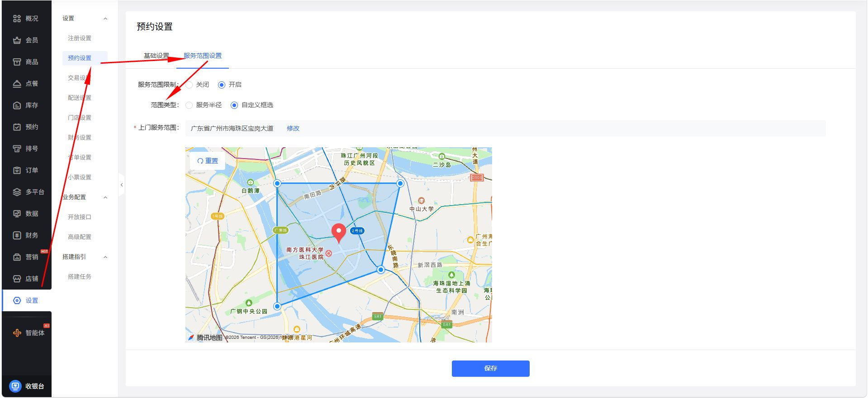
Task: Click the 排号 queue icon
Action: [17, 149]
